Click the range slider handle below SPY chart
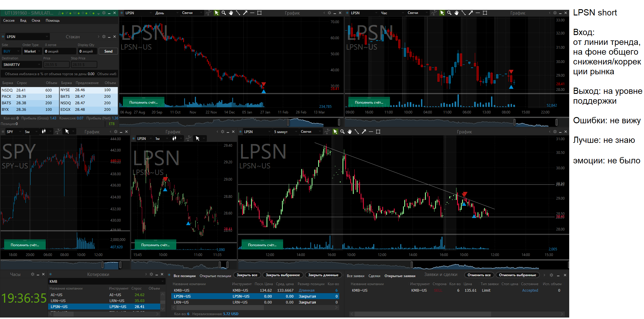 pyautogui.click(x=103, y=264)
